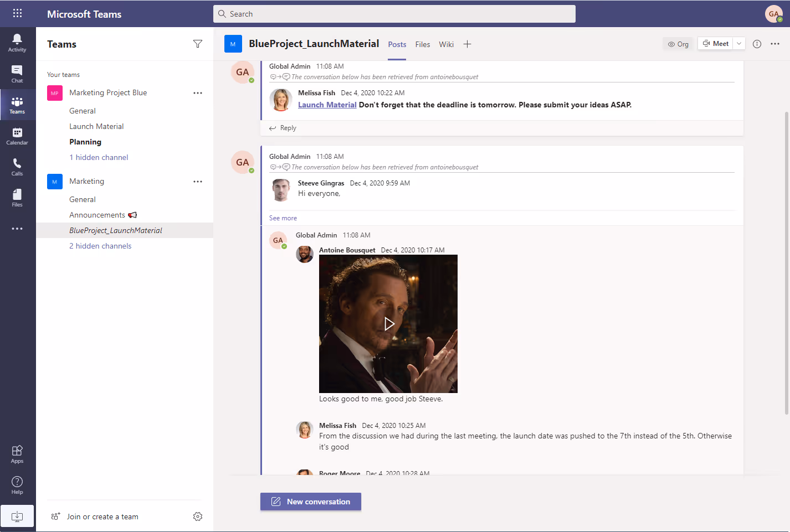Switch to the Files tab
Viewport: 790px width, 532px height.
click(x=423, y=44)
